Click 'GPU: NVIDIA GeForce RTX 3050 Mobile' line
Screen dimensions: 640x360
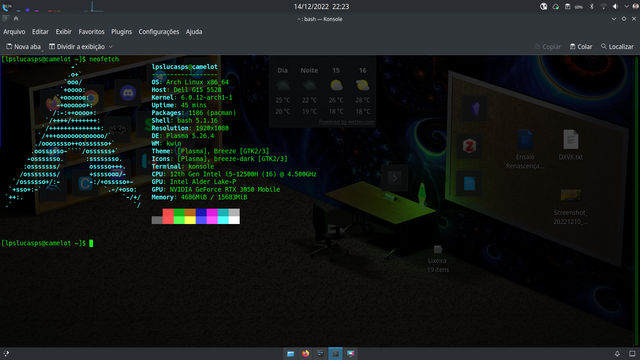(x=216, y=189)
